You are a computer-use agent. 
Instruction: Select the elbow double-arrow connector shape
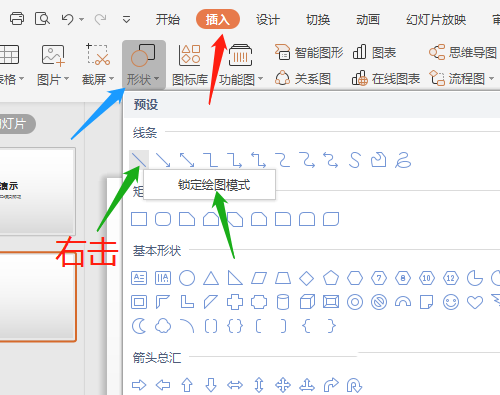point(259,160)
